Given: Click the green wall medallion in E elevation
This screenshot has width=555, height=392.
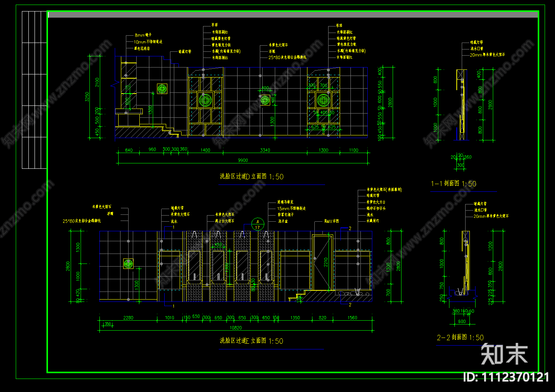Looking at the screenshot, I should point(128,264).
